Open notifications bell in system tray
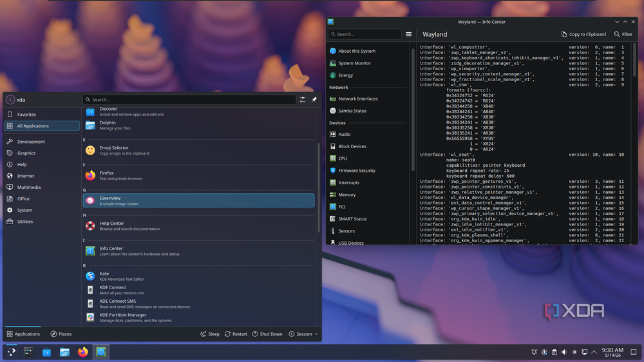Screen dimensions: 644x362 click(x=534, y=352)
